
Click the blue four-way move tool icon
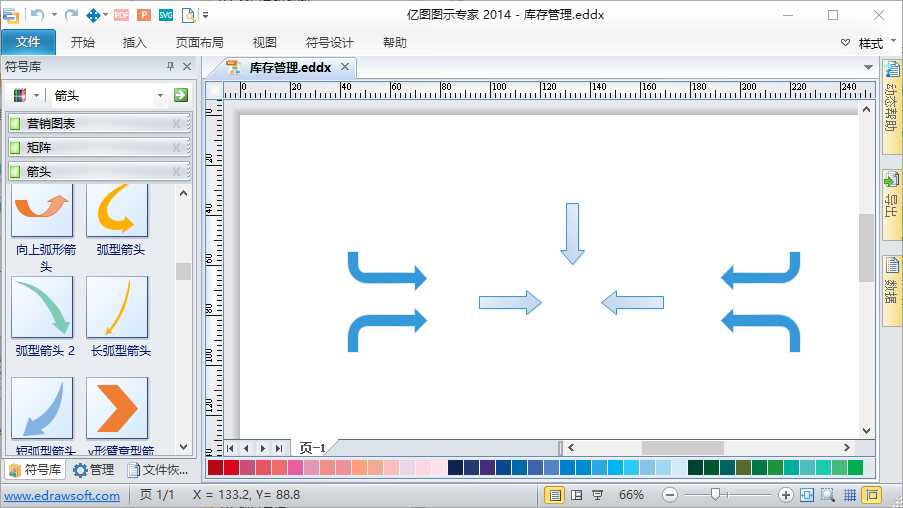93,15
